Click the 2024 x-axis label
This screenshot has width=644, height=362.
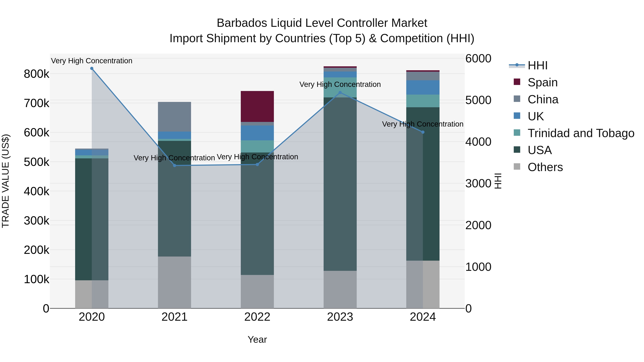pyautogui.click(x=423, y=317)
